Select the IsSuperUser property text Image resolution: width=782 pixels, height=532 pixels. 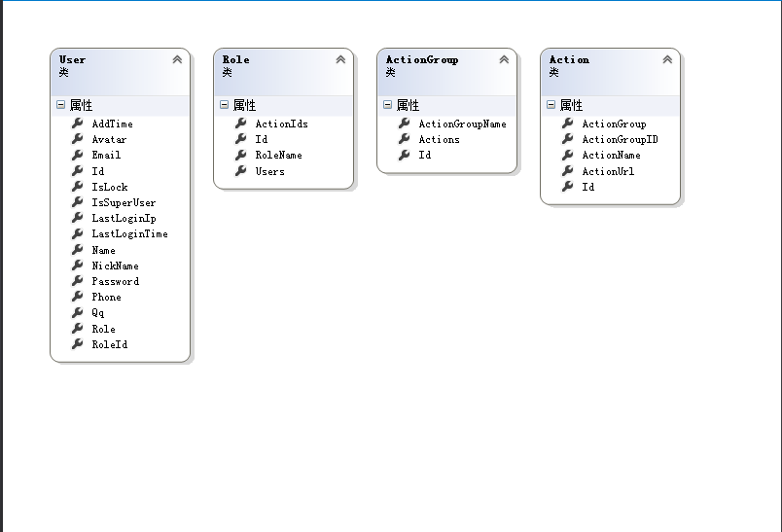(124, 202)
